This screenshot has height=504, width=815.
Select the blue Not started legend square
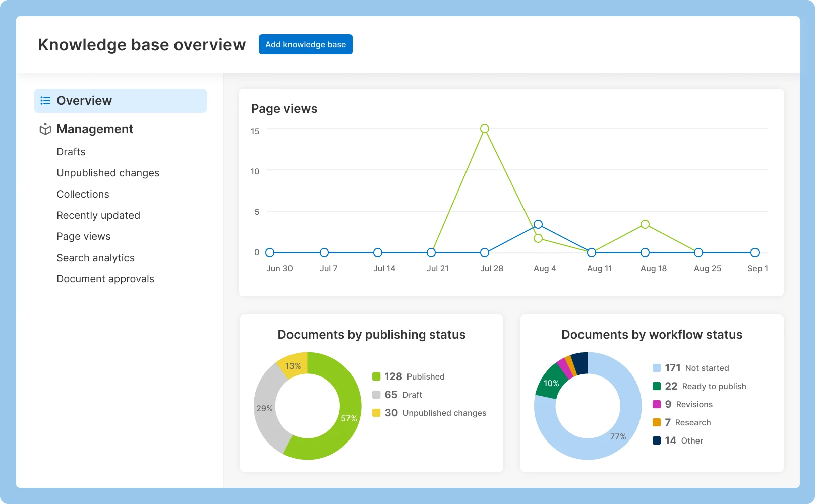coord(657,367)
